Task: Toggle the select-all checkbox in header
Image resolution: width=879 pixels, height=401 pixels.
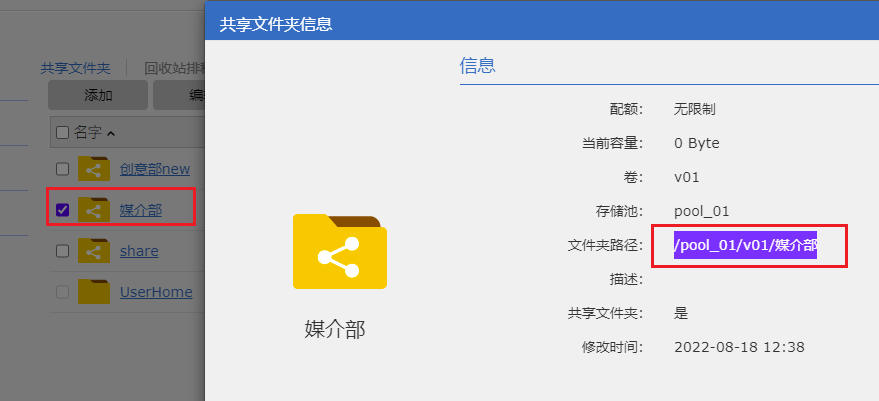Action: click(x=62, y=132)
